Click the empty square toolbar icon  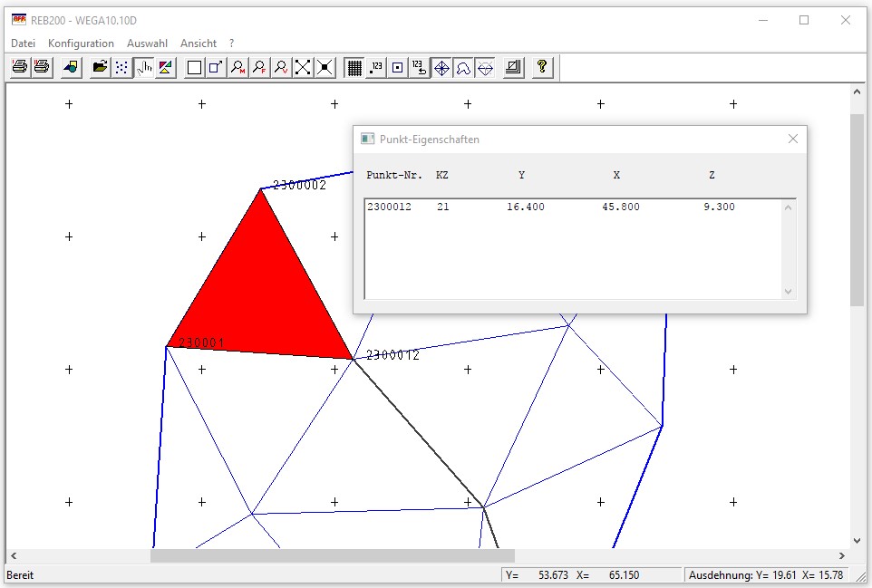tap(194, 68)
